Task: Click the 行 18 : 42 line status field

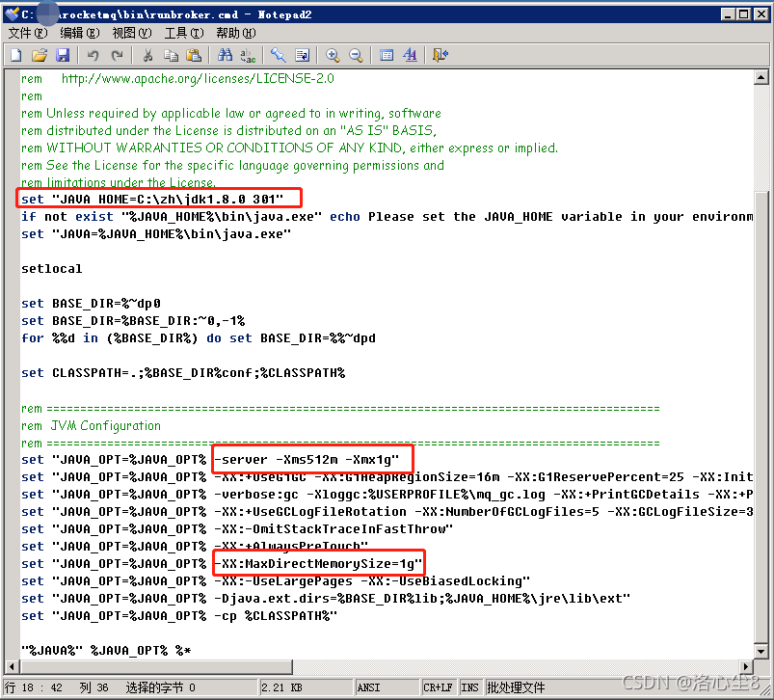Action: (34, 687)
